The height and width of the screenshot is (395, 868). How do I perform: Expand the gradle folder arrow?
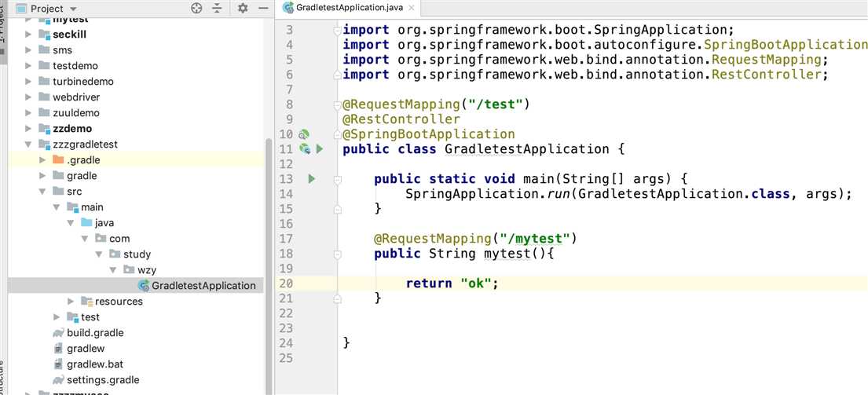[x=42, y=175]
